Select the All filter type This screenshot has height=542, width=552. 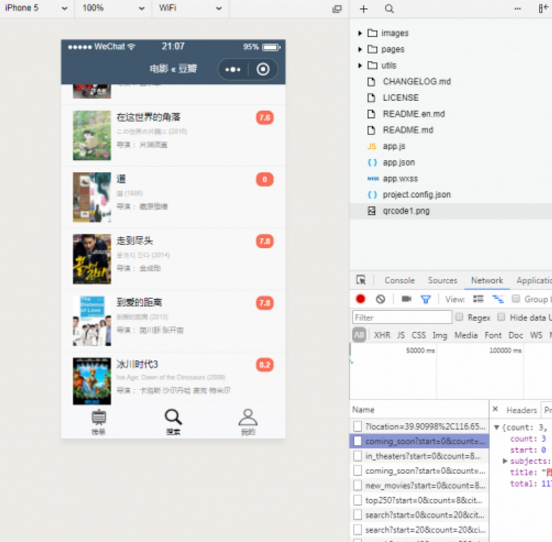(359, 335)
